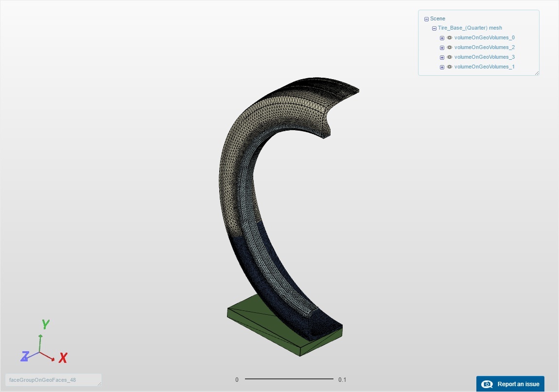The width and height of the screenshot is (559, 392).
Task: Click the green Y axis indicator
Action: coord(46,324)
